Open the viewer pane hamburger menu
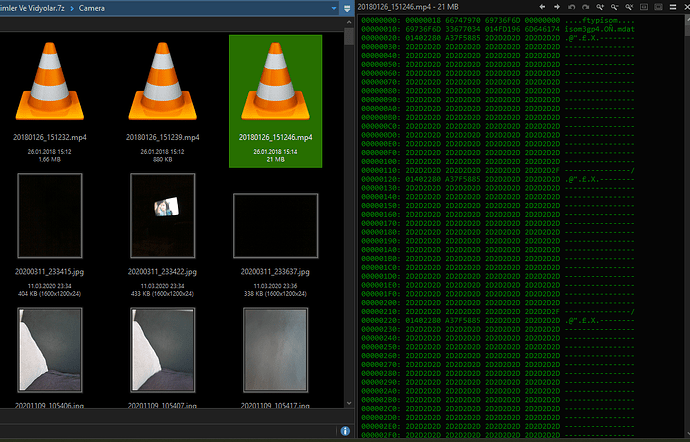The height and width of the screenshot is (442, 690). click(x=673, y=7)
